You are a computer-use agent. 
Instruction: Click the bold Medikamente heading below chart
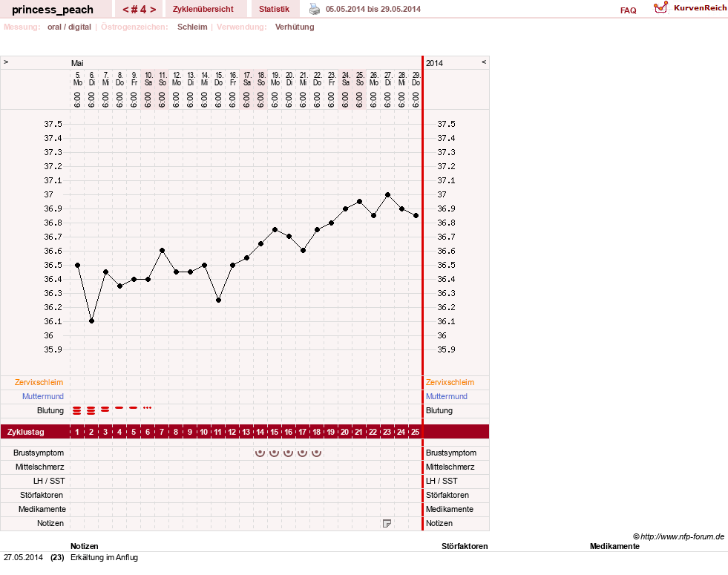(x=614, y=546)
